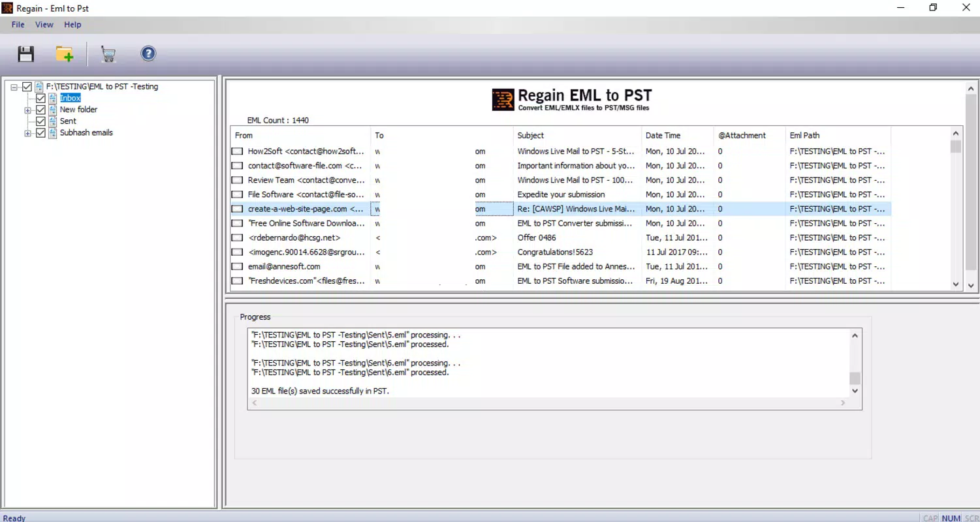Image resolution: width=980 pixels, height=522 pixels.
Task: Open the Help question mark icon
Action: [x=148, y=54]
